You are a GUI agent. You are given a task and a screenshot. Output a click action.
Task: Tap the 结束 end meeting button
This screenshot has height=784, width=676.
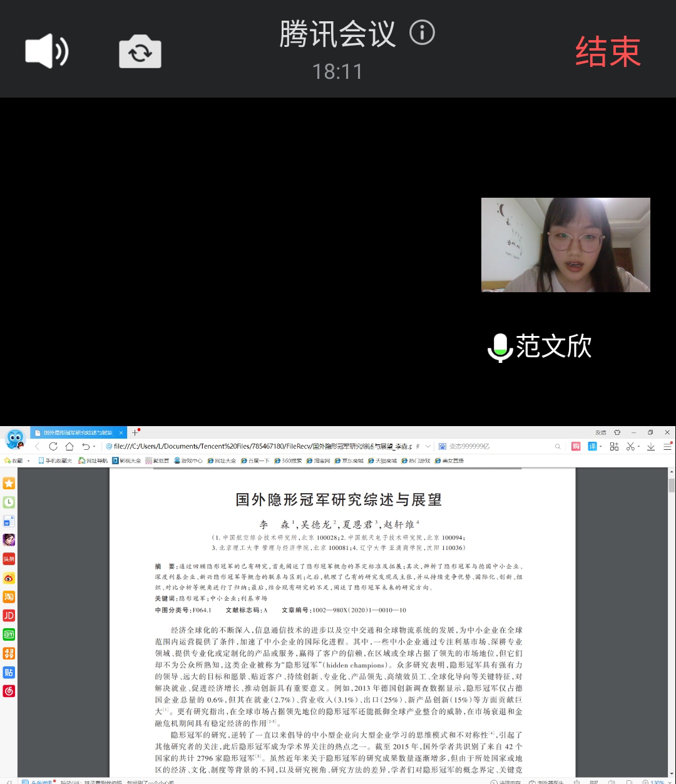(608, 51)
